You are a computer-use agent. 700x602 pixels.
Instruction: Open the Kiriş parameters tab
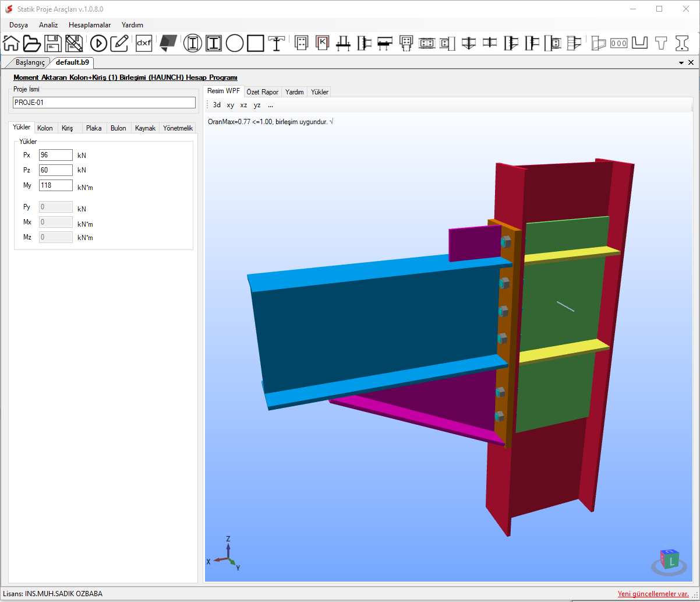[x=68, y=128]
